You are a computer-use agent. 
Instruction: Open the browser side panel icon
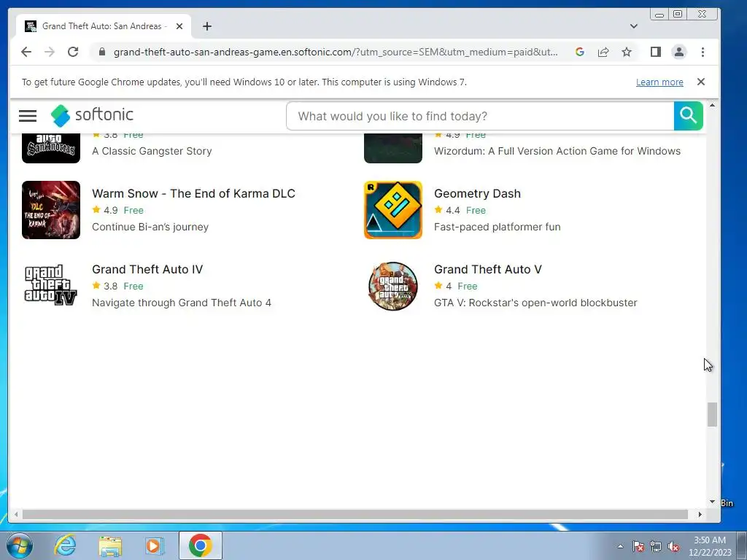pos(656,52)
